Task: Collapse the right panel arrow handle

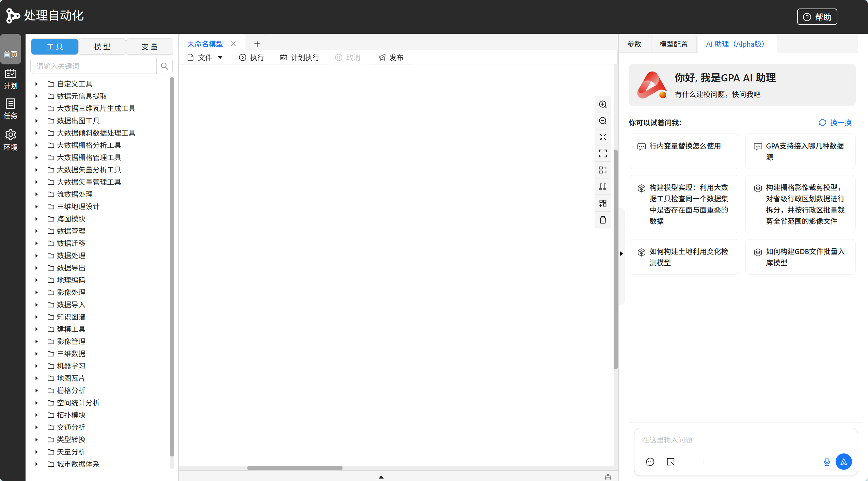Action: (x=621, y=253)
